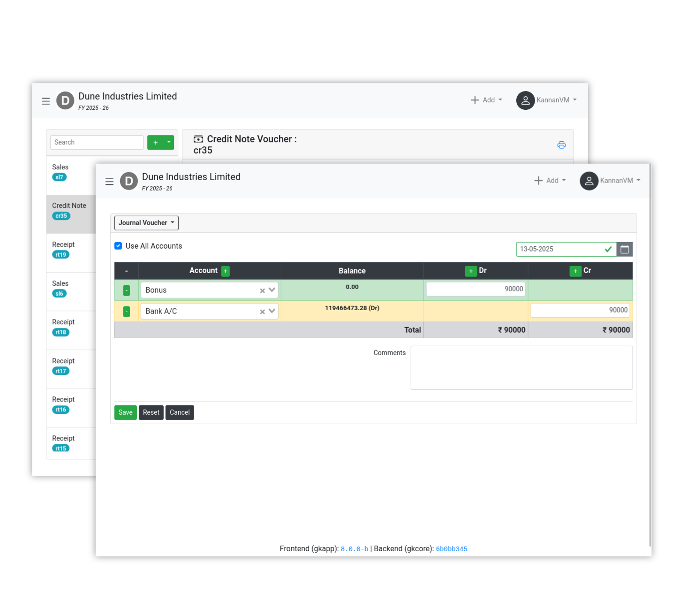The image size is (679, 616).
Task: Remove the Bank A/C row
Action: tap(127, 312)
